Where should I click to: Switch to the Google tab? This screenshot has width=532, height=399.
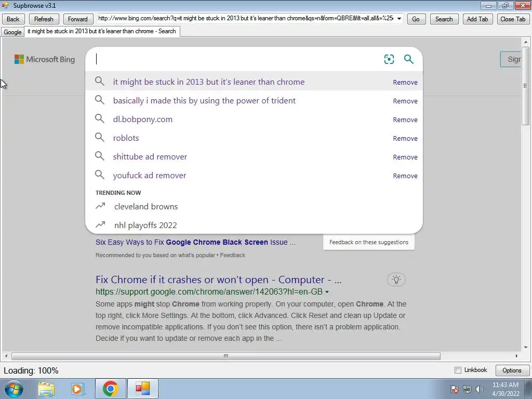click(12, 32)
